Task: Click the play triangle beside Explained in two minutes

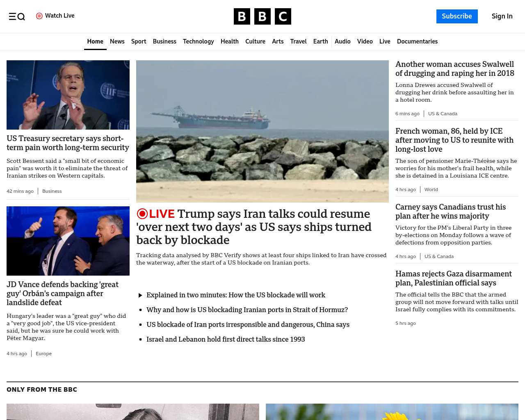Action: point(140,295)
